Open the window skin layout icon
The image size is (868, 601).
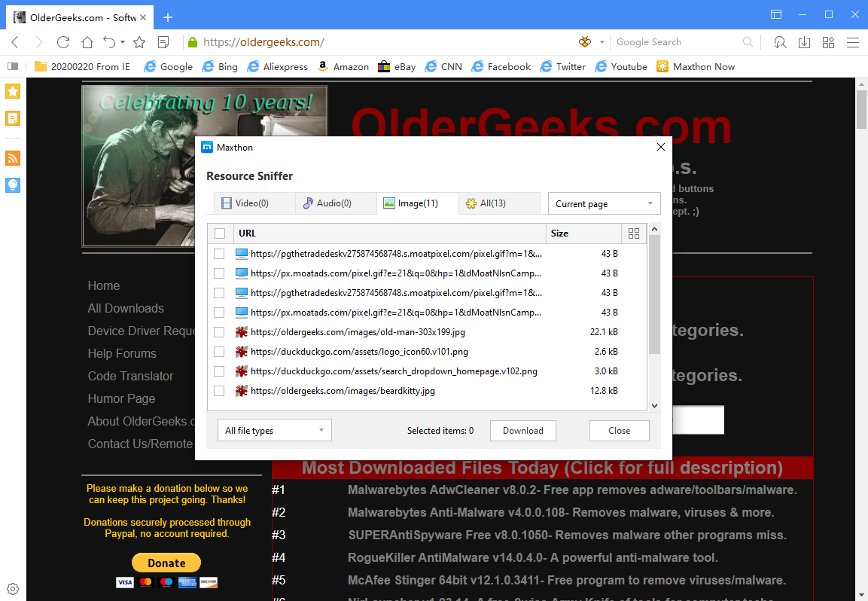pos(776,14)
